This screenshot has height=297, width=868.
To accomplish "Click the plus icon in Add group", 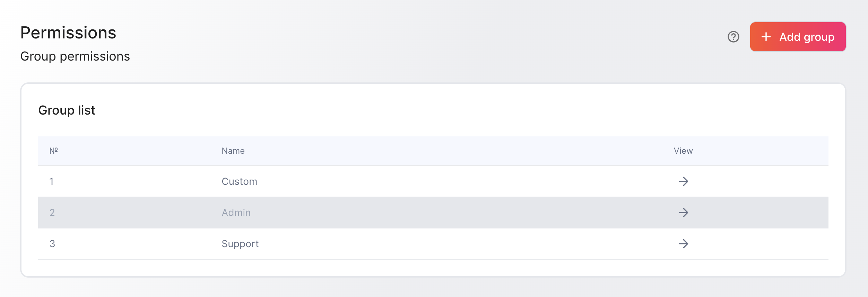I will (766, 37).
